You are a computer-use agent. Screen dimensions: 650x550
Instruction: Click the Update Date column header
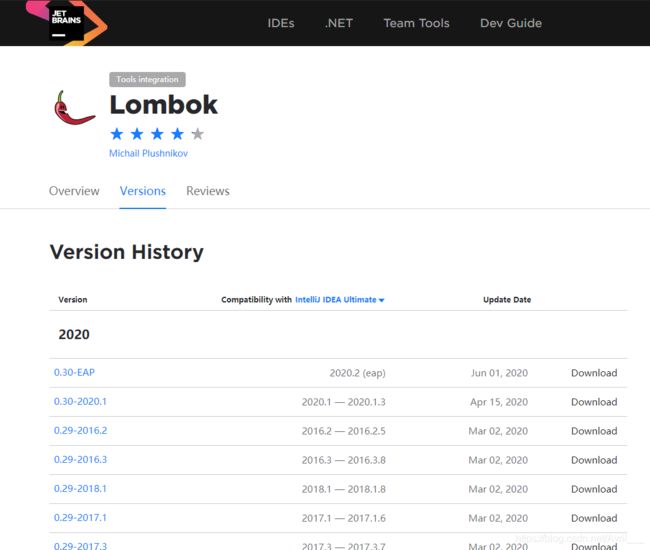click(x=507, y=300)
